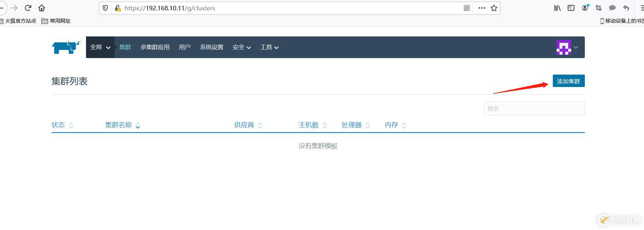Viewport: 644px width, 230px height.
Task: Toggle the sidebar view icon
Action: tap(571, 8)
